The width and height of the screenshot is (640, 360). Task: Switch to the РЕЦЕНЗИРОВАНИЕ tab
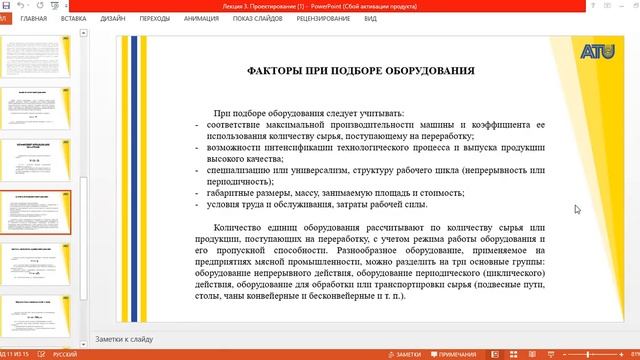click(x=323, y=19)
